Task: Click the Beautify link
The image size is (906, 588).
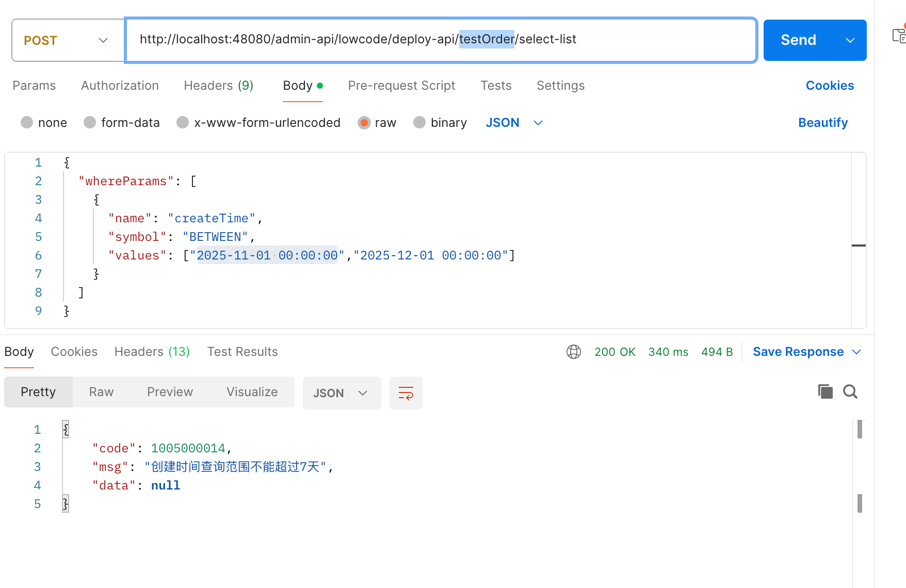Action: pyautogui.click(x=822, y=123)
